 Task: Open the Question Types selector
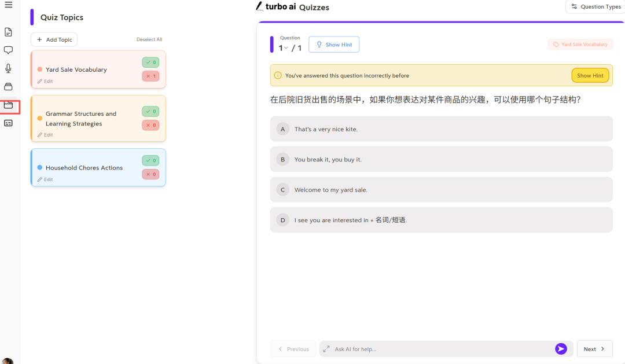(595, 6)
